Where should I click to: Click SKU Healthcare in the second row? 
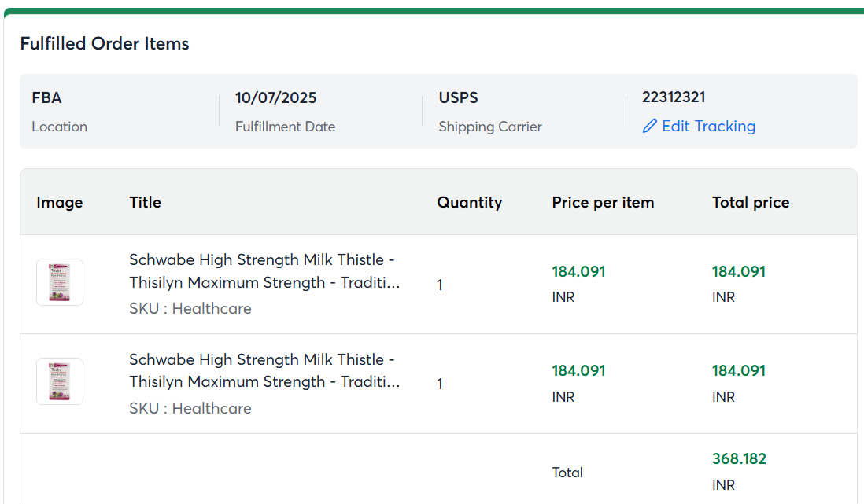pos(190,408)
